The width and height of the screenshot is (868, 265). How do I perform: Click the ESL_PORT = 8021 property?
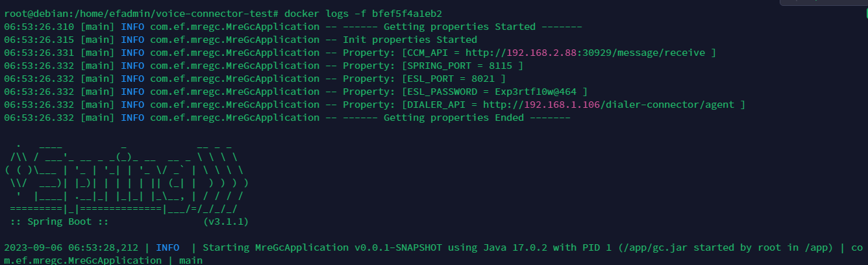click(x=454, y=79)
